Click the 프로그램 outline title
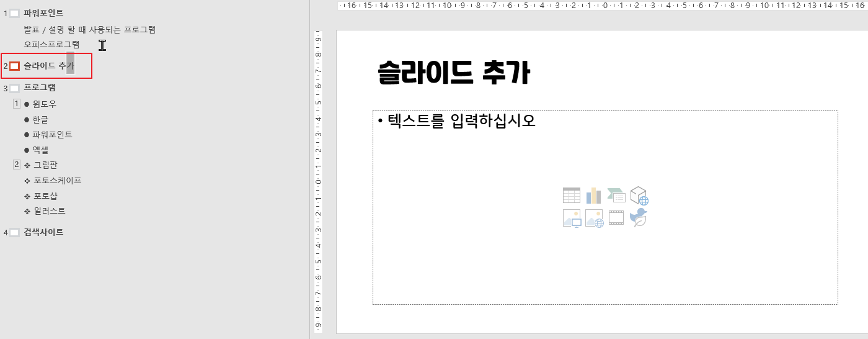 [x=40, y=88]
